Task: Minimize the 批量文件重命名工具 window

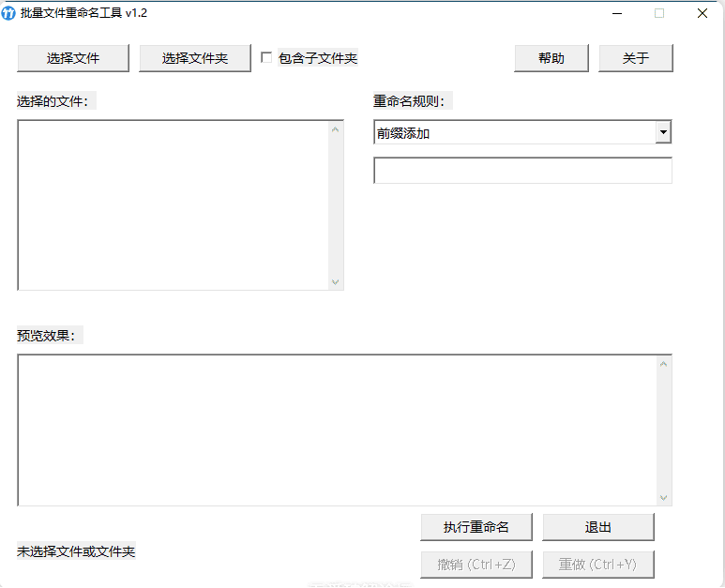Action: (x=617, y=13)
